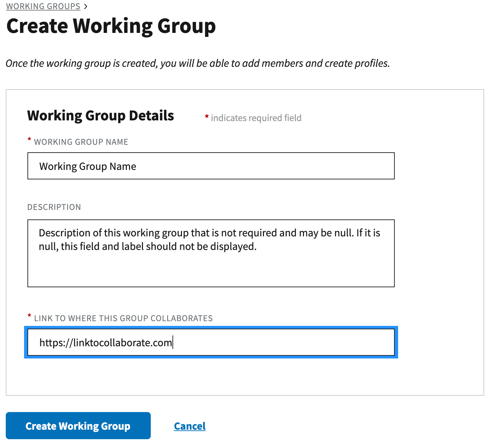This screenshot has width=493, height=448.
Task: Click the WORKING GROUP NAME field label
Action: tap(81, 142)
